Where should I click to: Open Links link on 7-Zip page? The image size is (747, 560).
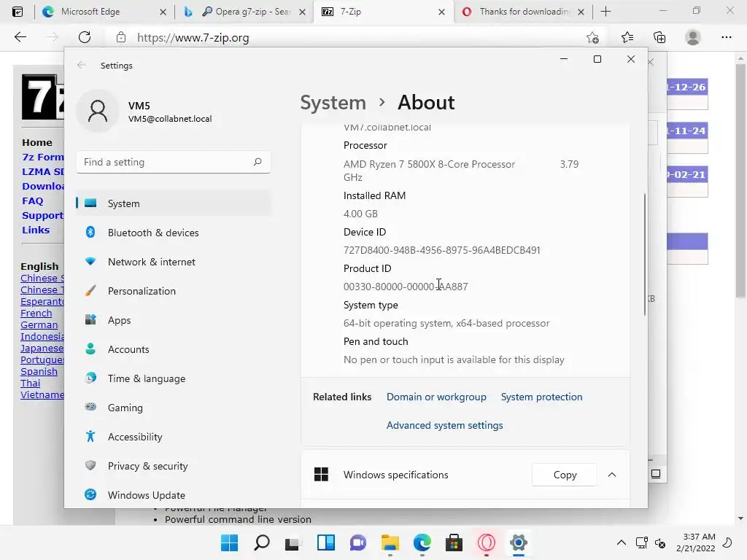click(36, 230)
